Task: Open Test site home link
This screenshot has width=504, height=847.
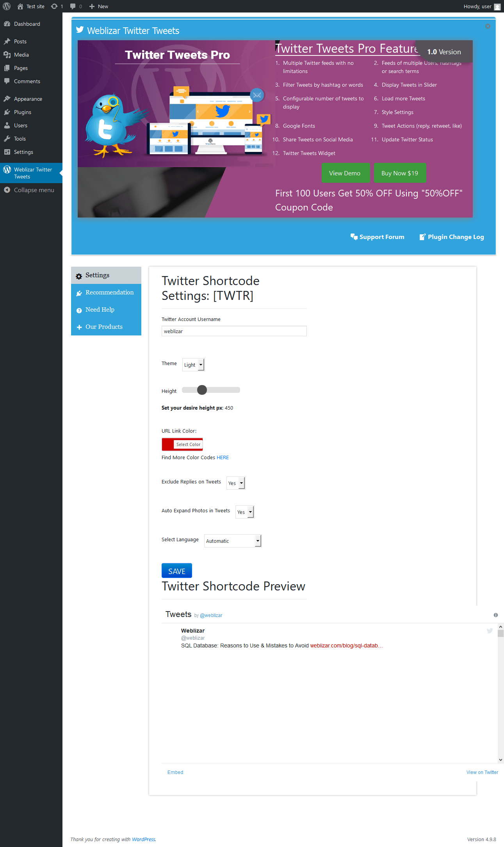Action: click(x=31, y=6)
